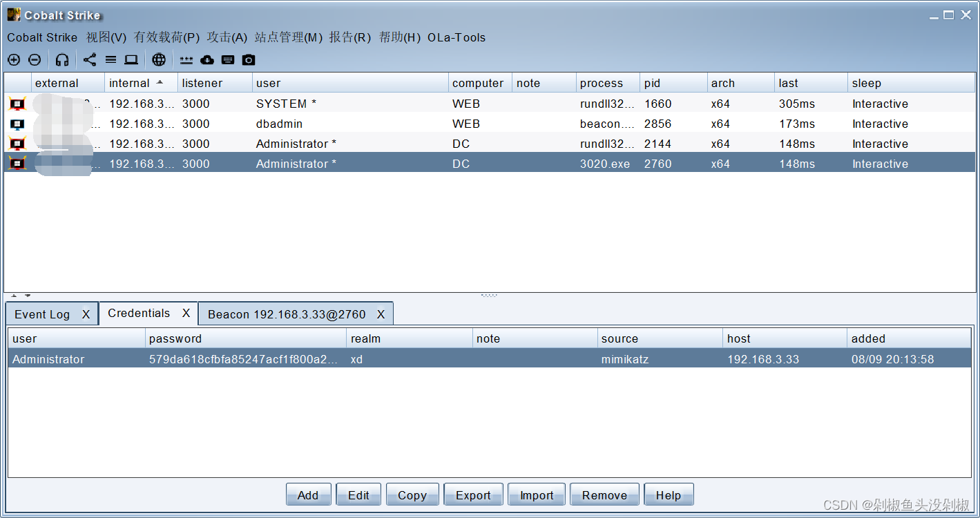980x518 pixels.
Task: Select the SYSTEM * beacon session icon
Action: [17, 104]
